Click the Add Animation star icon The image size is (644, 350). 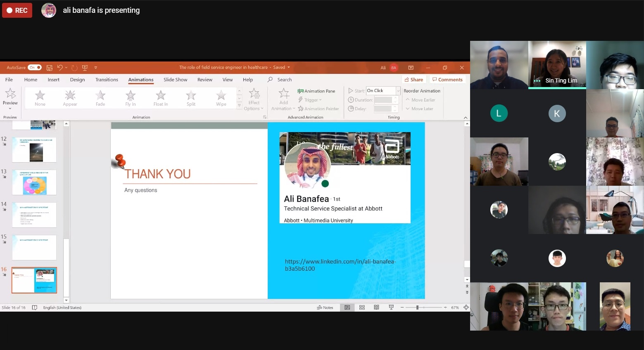(284, 94)
